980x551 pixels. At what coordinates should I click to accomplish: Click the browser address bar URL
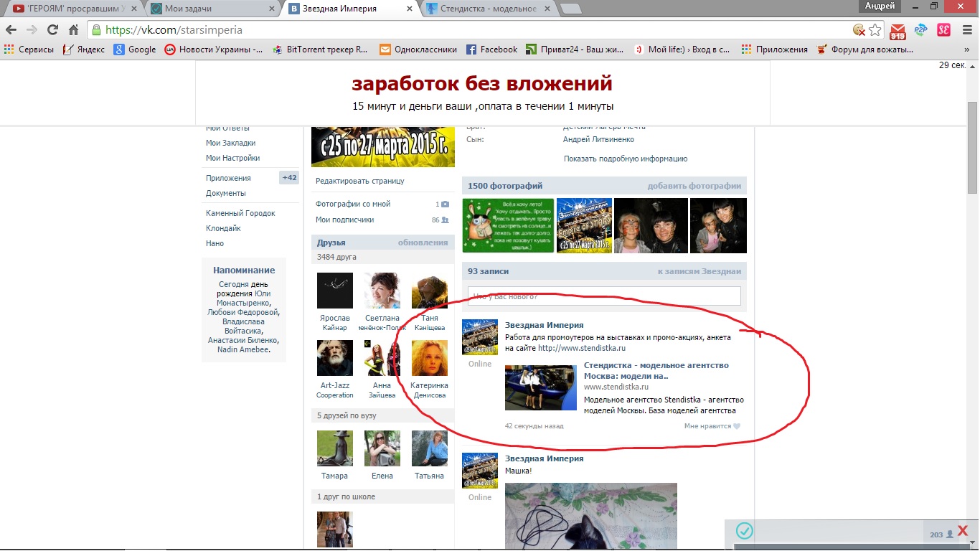coord(174,30)
